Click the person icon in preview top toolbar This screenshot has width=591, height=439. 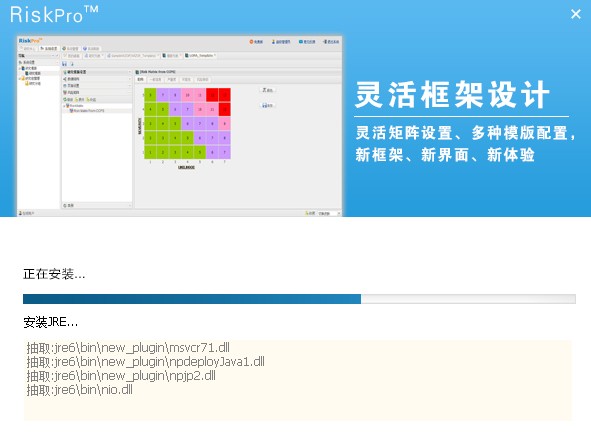point(273,41)
